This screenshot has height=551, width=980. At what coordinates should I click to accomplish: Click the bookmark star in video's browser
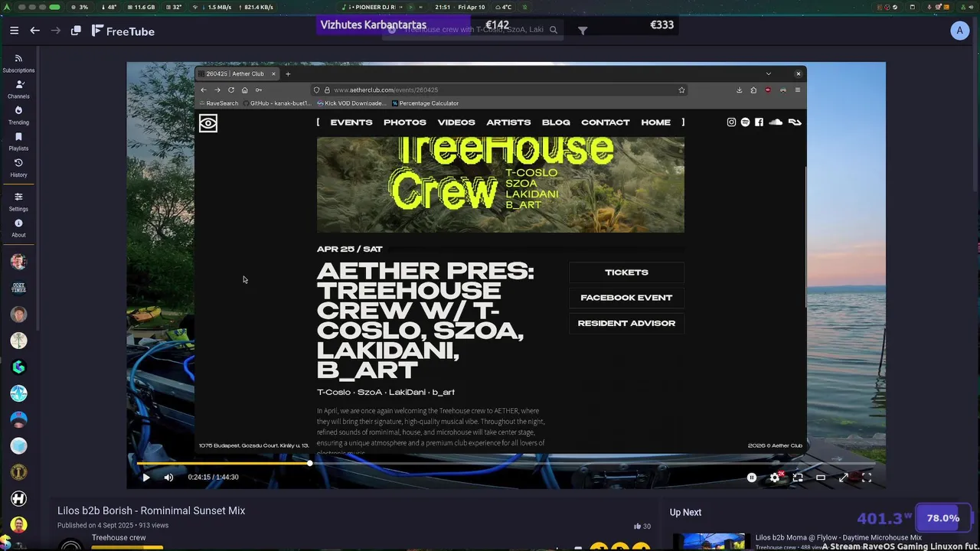pyautogui.click(x=681, y=90)
